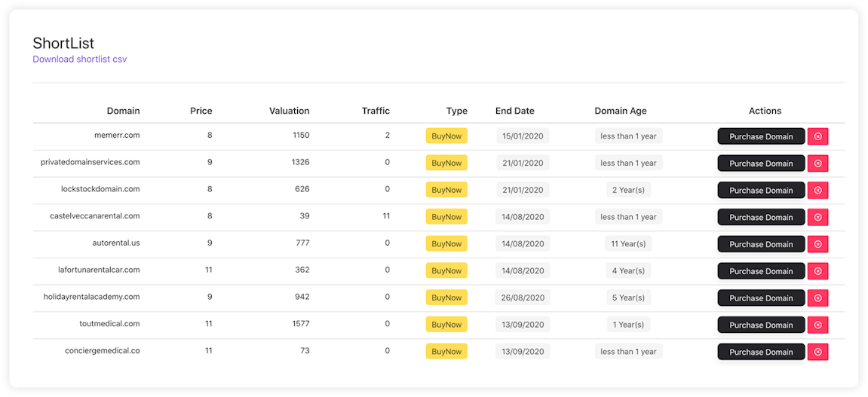
Task: Download the shortlist csv file
Action: coord(79,59)
